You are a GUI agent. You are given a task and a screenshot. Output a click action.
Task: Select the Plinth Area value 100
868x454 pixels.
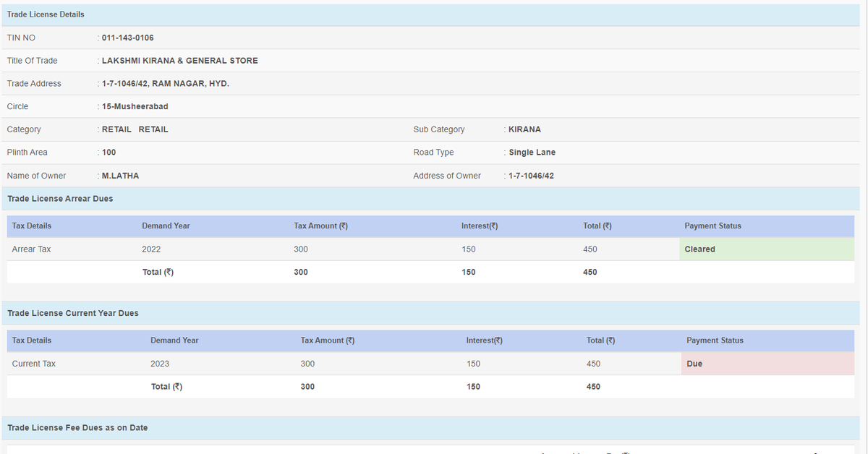pyautogui.click(x=109, y=153)
